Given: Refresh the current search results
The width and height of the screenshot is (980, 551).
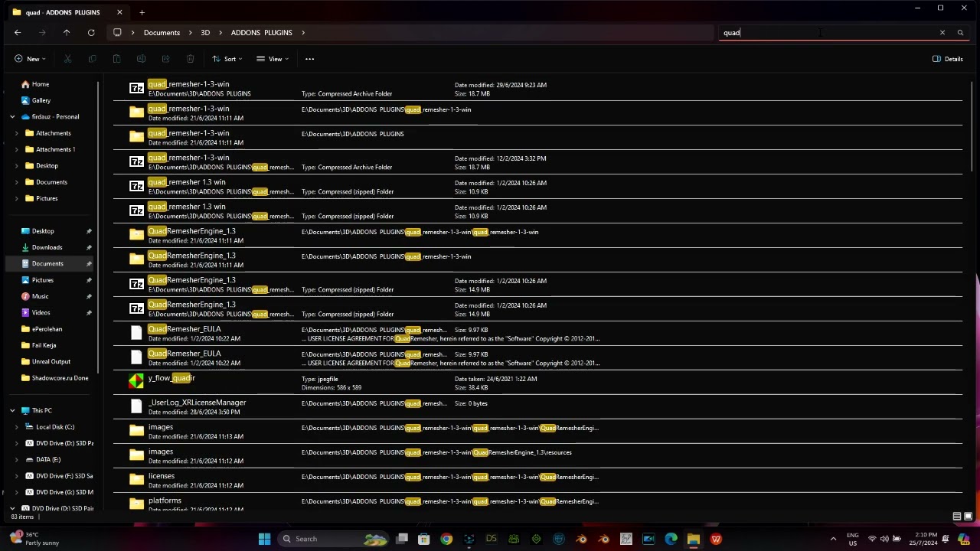Looking at the screenshot, I should (x=91, y=33).
